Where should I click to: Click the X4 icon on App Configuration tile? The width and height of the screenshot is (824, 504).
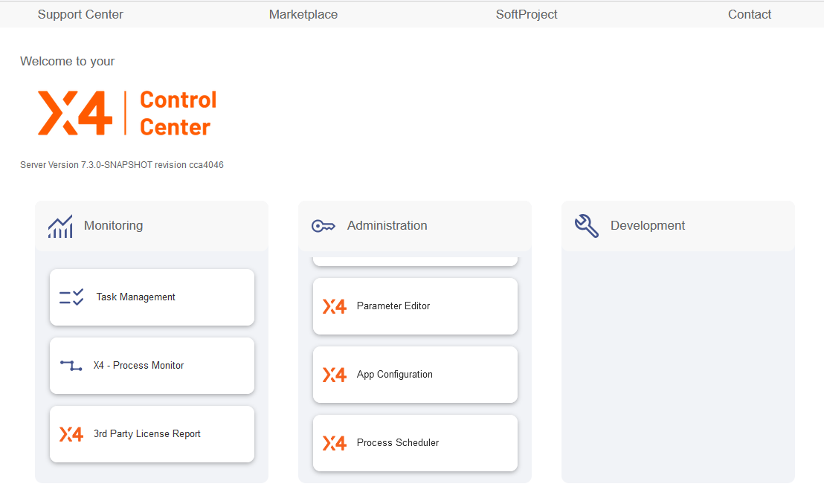(x=335, y=374)
